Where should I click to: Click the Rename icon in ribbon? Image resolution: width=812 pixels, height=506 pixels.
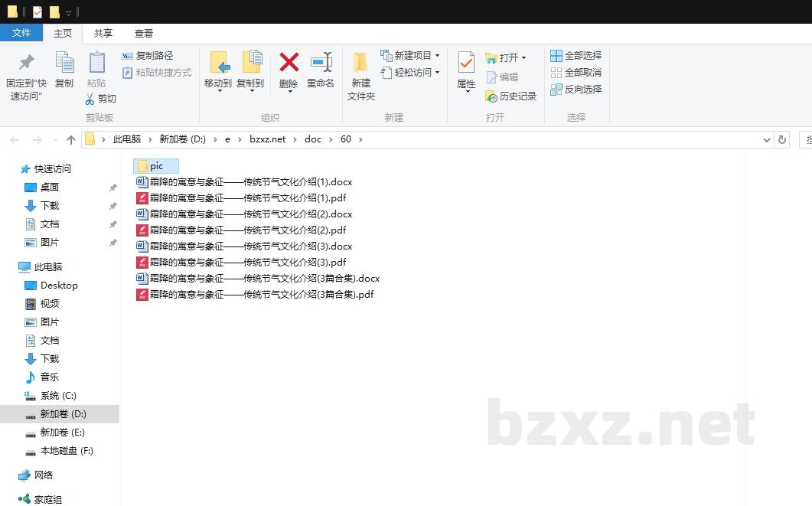(x=321, y=63)
